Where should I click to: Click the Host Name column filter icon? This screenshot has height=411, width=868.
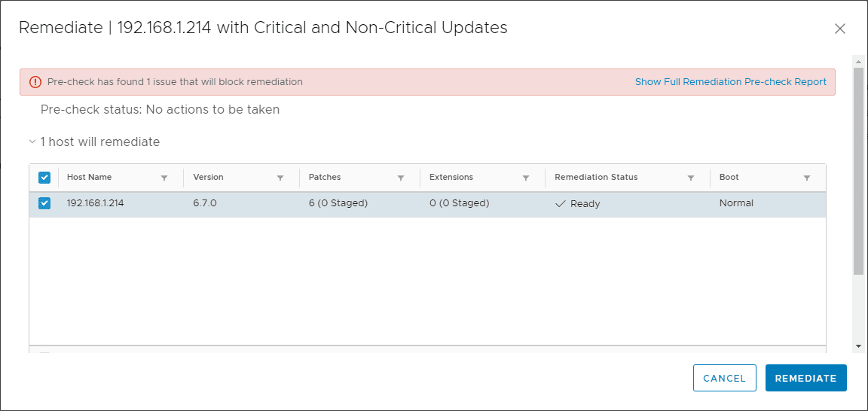(164, 178)
